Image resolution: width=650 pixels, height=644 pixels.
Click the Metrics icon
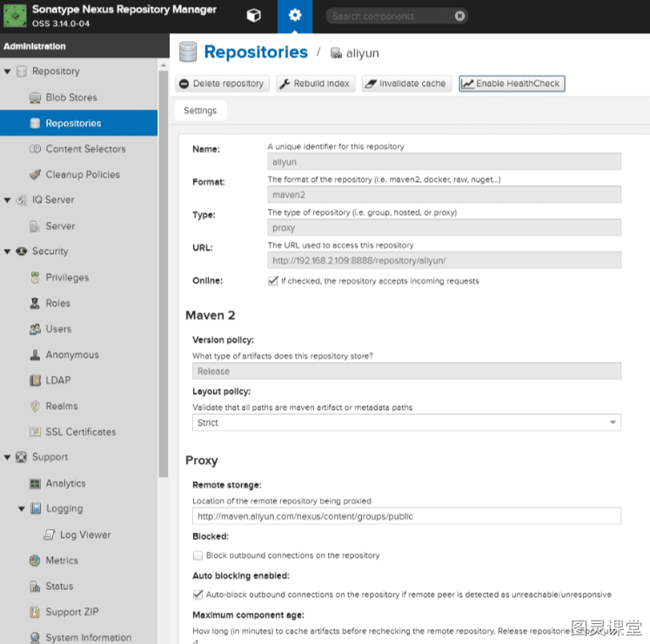click(x=35, y=560)
